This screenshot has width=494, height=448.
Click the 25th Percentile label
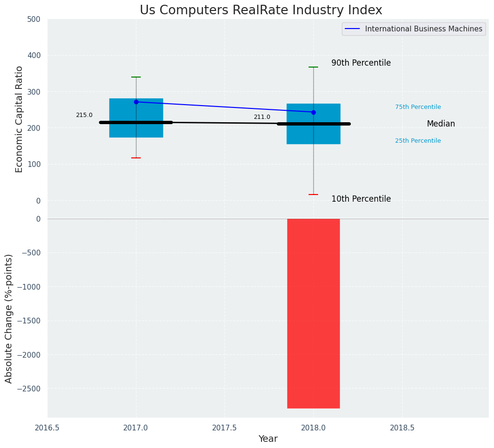pyautogui.click(x=418, y=141)
